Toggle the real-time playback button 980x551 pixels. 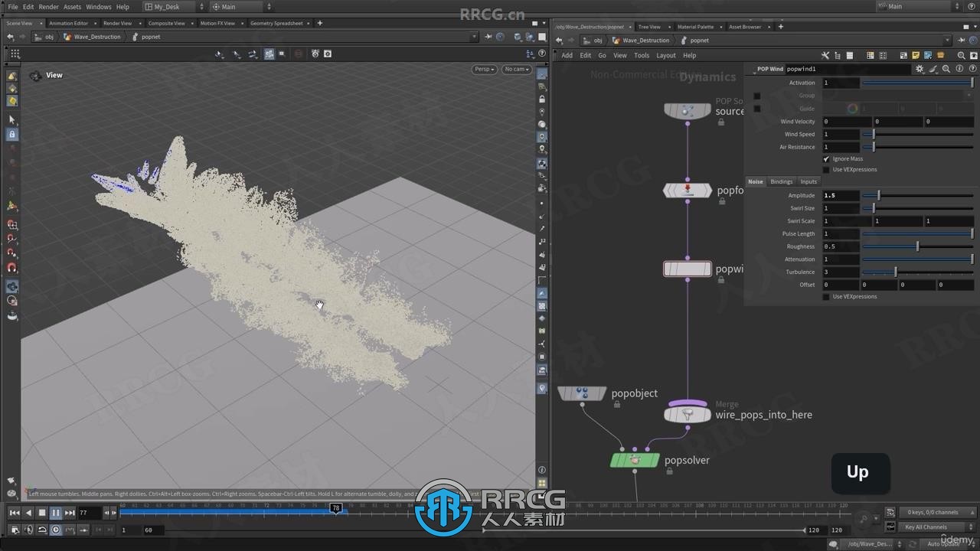pos(56,530)
